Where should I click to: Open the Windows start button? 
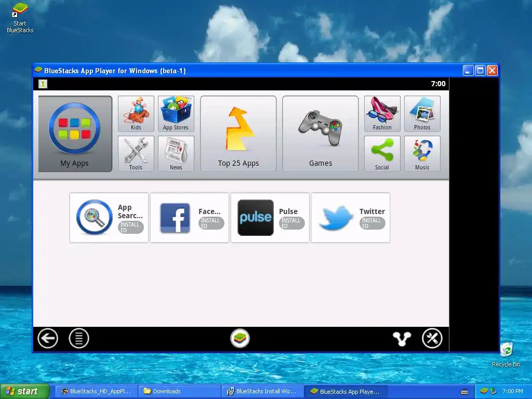click(x=24, y=391)
